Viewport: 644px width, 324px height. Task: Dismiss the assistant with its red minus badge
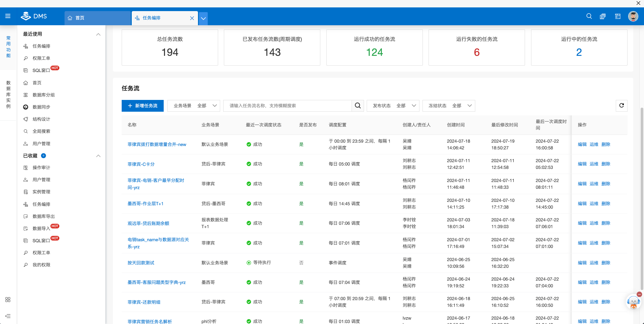pos(639,294)
